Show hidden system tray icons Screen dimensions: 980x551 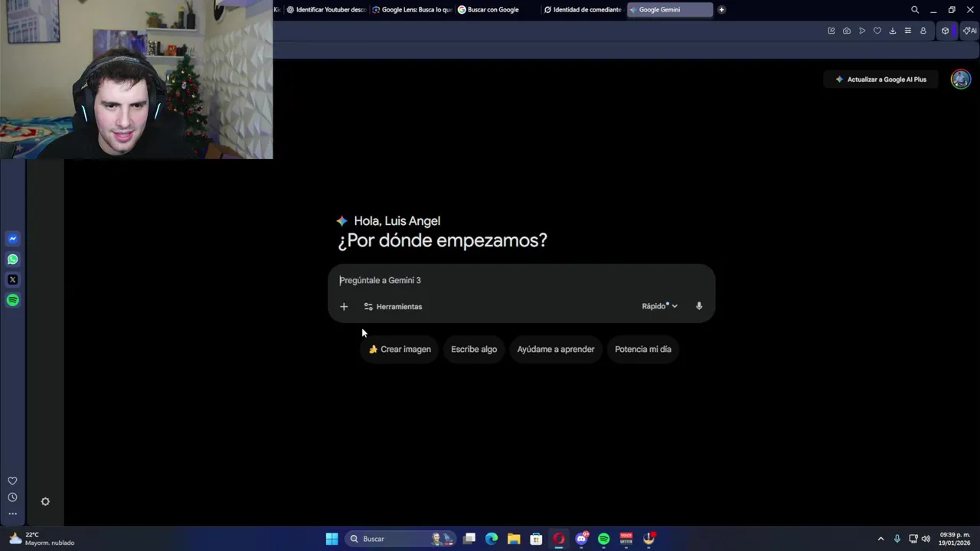(880, 539)
